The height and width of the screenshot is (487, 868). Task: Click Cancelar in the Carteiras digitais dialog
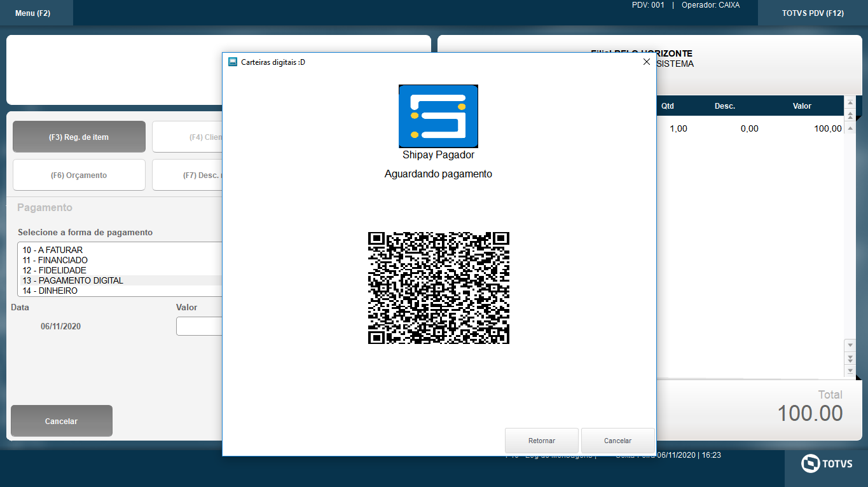[618, 441]
